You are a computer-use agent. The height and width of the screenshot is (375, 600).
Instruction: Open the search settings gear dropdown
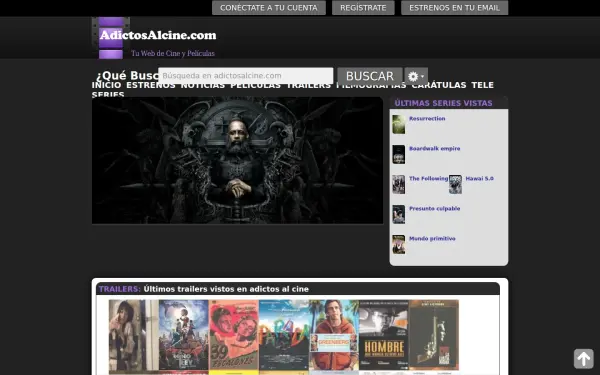coord(416,76)
